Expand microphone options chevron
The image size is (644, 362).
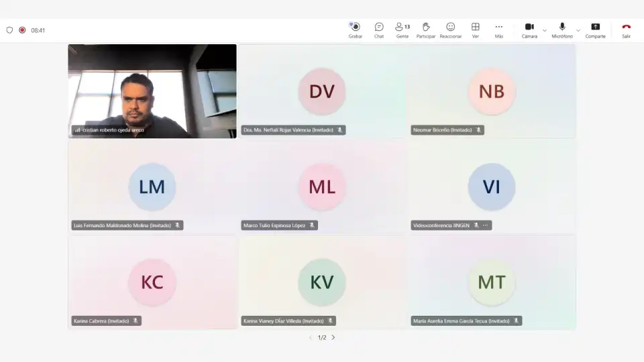(x=578, y=30)
